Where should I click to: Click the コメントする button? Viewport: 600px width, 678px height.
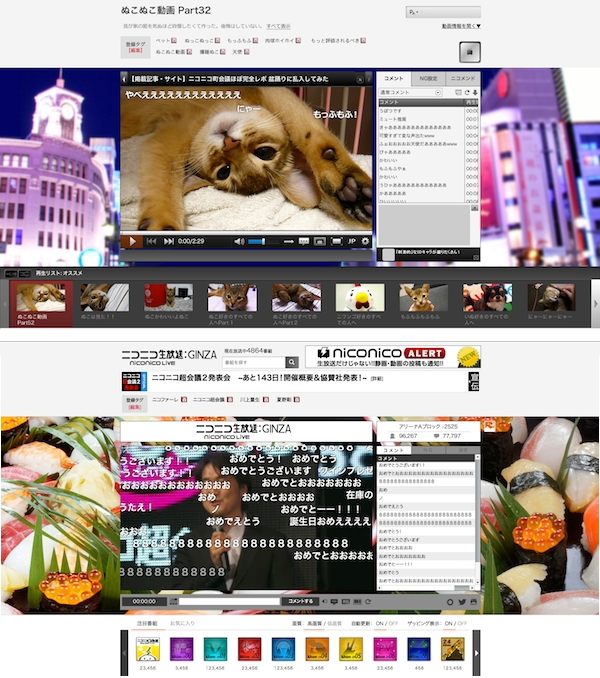pos(300,601)
